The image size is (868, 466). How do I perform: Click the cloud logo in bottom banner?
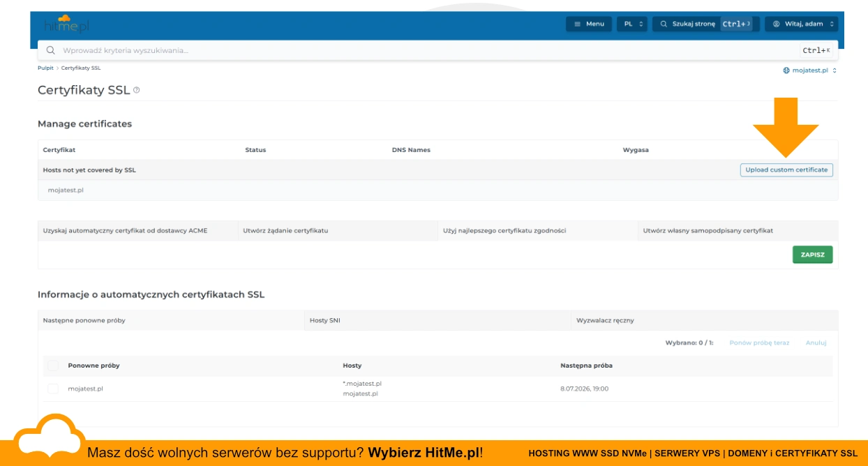coord(48,436)
